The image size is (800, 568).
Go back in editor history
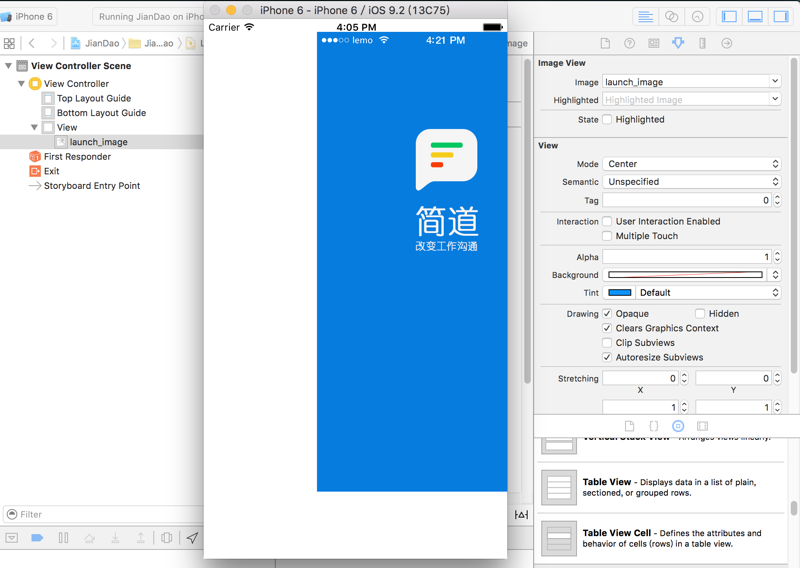32,43
